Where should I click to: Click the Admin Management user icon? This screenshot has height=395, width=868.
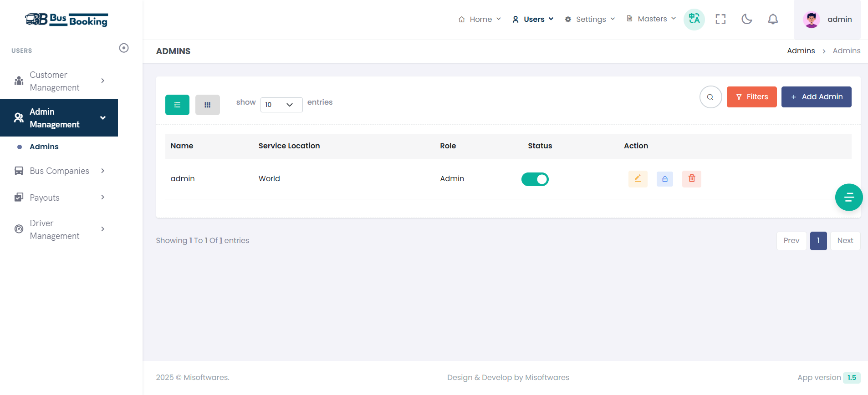click(19, 118)
